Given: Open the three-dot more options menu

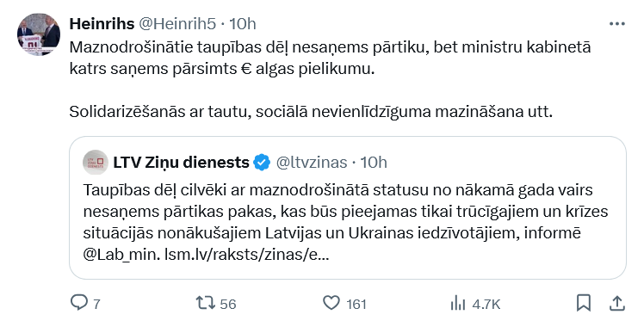Looking at the screenshot, I should tap(617, 24).
